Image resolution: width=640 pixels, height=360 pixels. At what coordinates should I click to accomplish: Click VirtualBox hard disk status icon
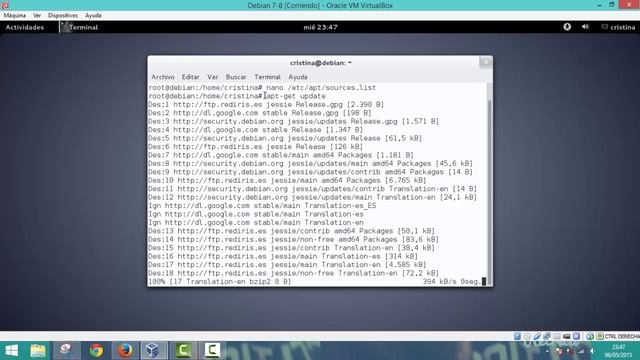[517, 336]
